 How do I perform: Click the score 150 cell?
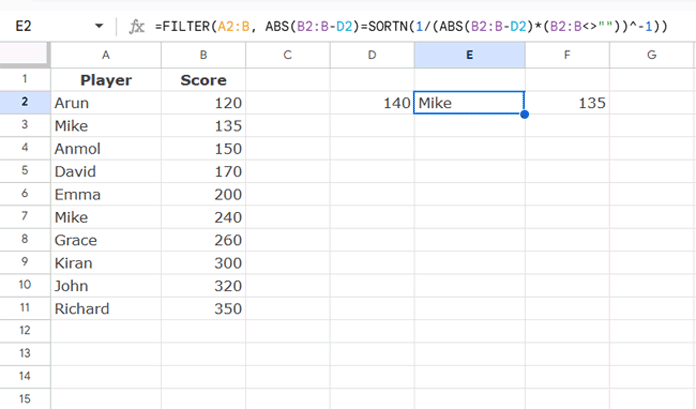click(x=203, y=149)
